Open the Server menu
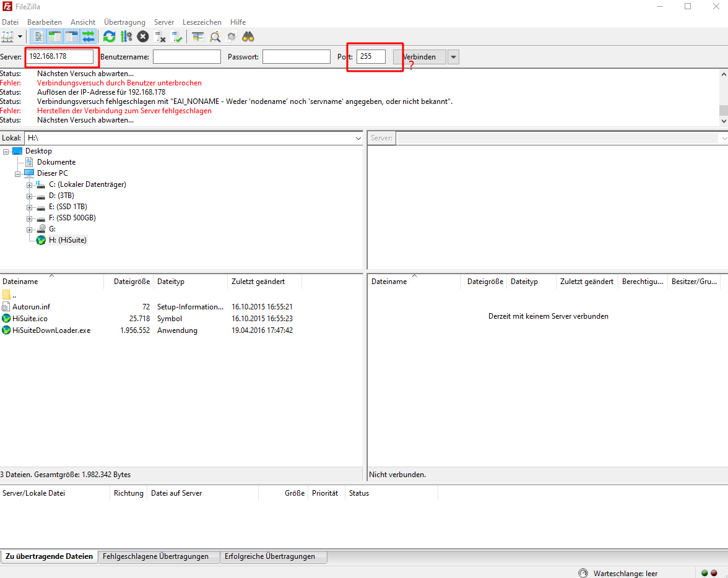The width and height of the screenshot is (728, 578). click(x=164, y=22)
